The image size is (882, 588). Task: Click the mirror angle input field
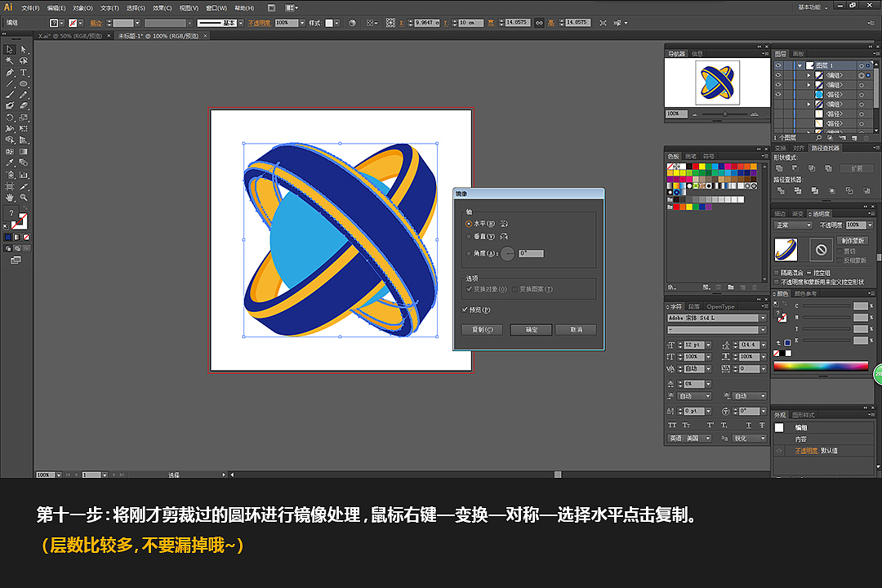531,253
